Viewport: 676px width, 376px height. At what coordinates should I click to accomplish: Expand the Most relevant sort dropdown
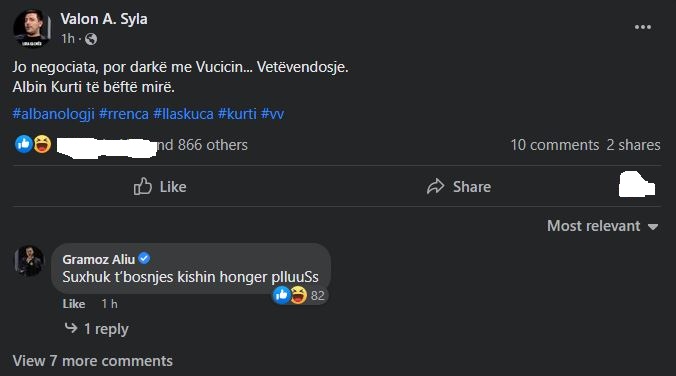click(603, 226)
